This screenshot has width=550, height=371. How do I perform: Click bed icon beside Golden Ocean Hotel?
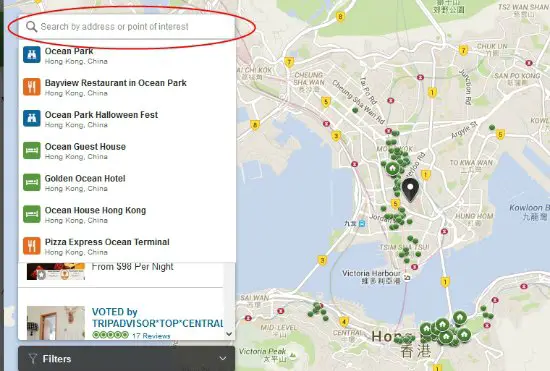click(x=32, y=182)
